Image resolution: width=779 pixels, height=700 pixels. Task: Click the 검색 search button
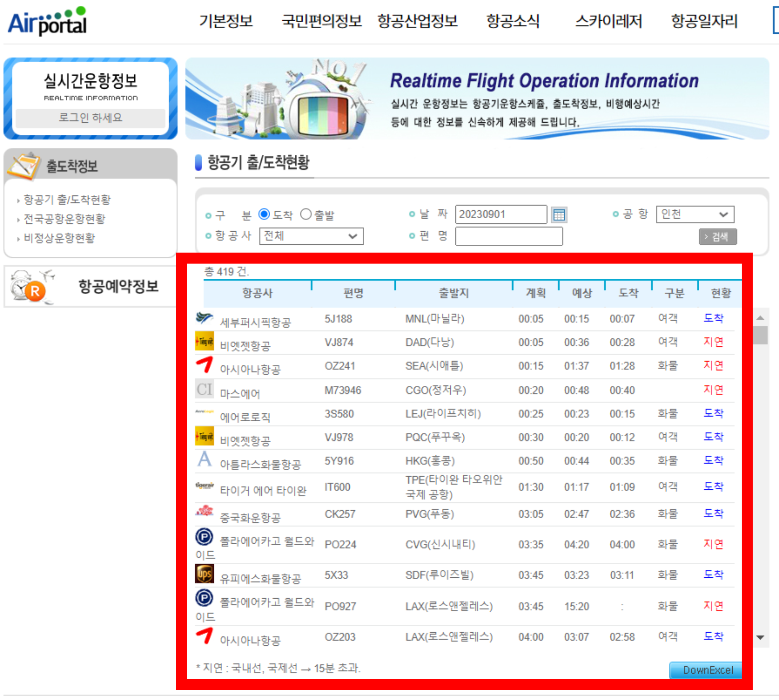tap(718, 236)
